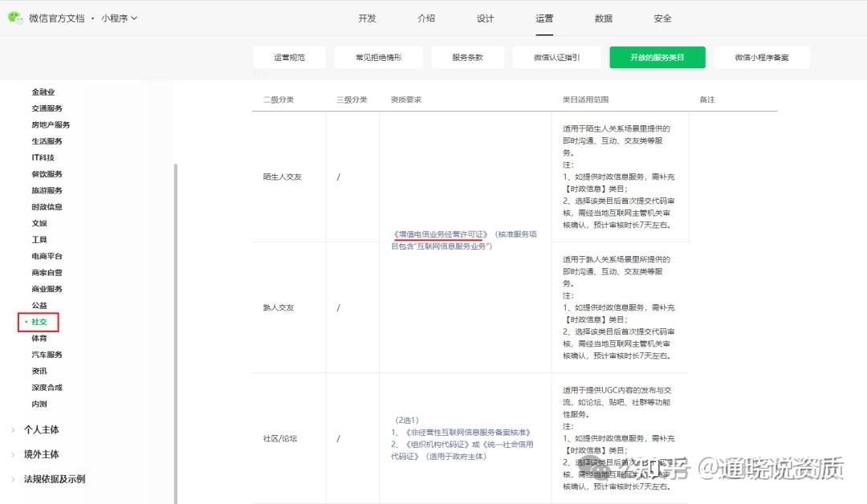This screenshot has height=504, width=867.
Task: Open the 运营规范 tab
Action: (289, 58)
